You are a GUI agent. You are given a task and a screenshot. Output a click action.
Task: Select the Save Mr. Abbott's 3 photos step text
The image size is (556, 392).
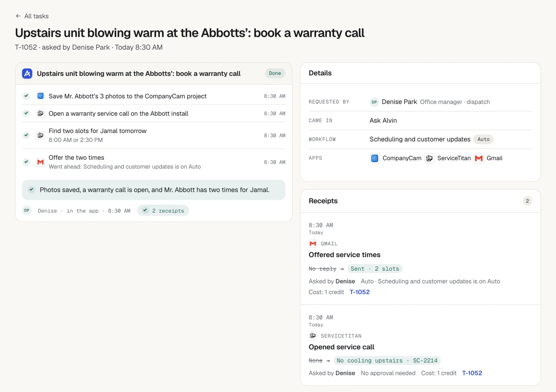pos(128,96)
